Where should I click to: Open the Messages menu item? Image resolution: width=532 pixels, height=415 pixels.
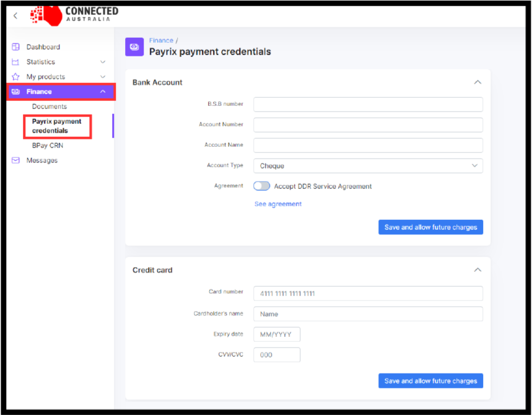click(42, 160)
